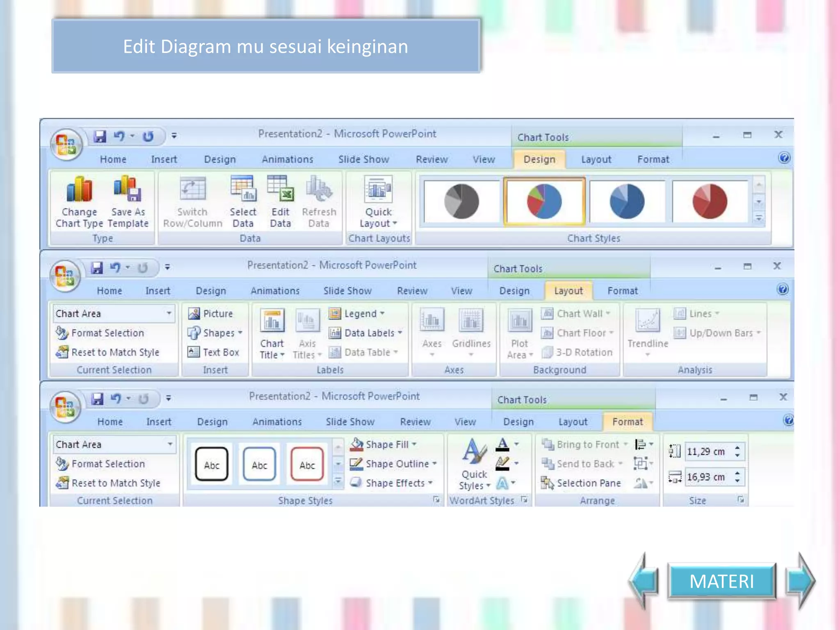The image size is (840, 630).
Task: Click the right arrow navigation button
Action: tap(800, 581)
